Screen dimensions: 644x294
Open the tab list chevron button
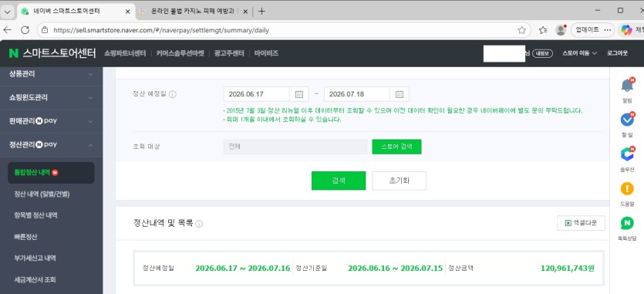[7, 11]
